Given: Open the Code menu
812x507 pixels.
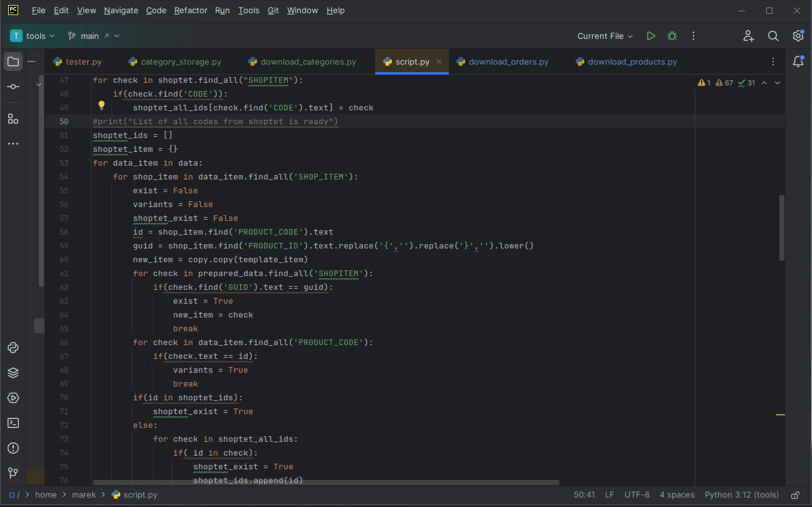Looking at the screenshot, I should tap(156, 11).
